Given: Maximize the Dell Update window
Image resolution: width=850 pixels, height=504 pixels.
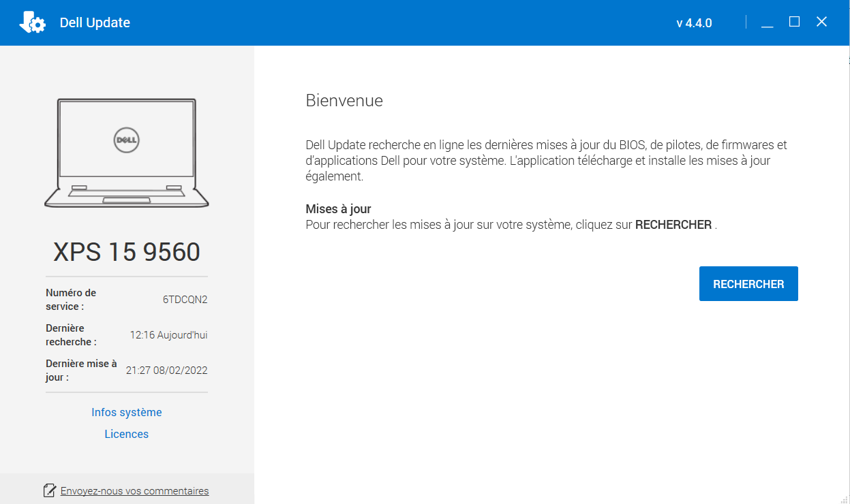Looking at the screenshot, I should [794, 22].
